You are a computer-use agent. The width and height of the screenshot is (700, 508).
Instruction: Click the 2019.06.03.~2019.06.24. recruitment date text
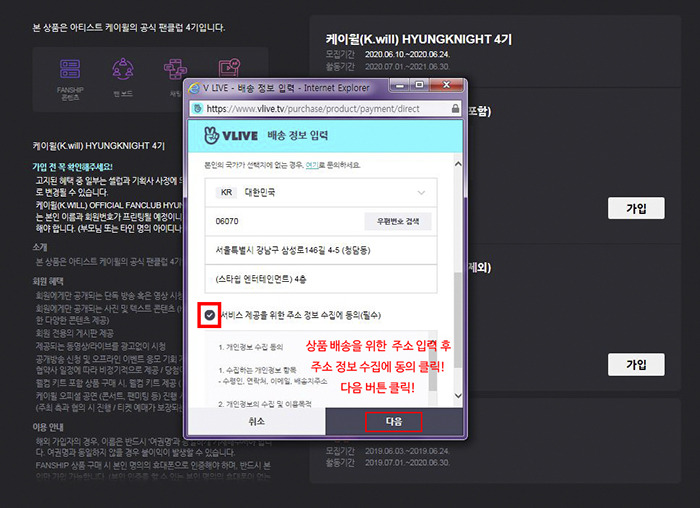pos(408,451)
